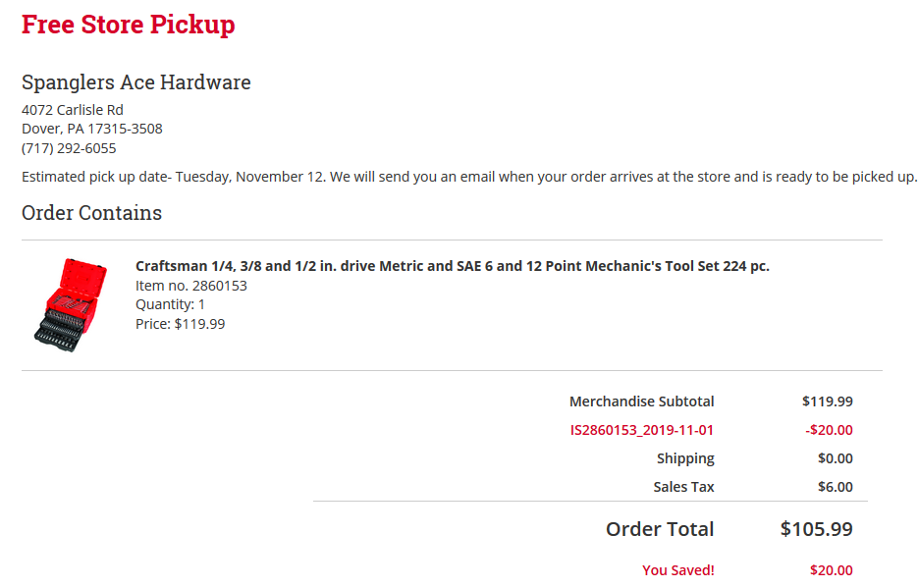The image size is (918, 588).
Task: Click the IS2860153_2019-11-01 promo code
Action: (642, 430)
